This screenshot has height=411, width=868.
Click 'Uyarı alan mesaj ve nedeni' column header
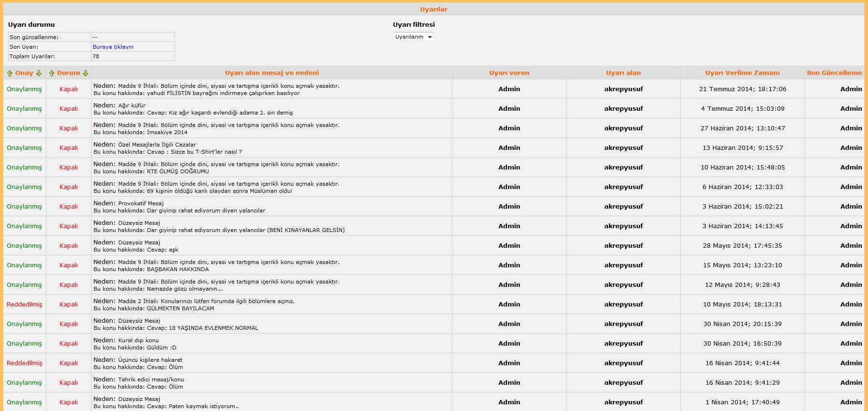272,73
